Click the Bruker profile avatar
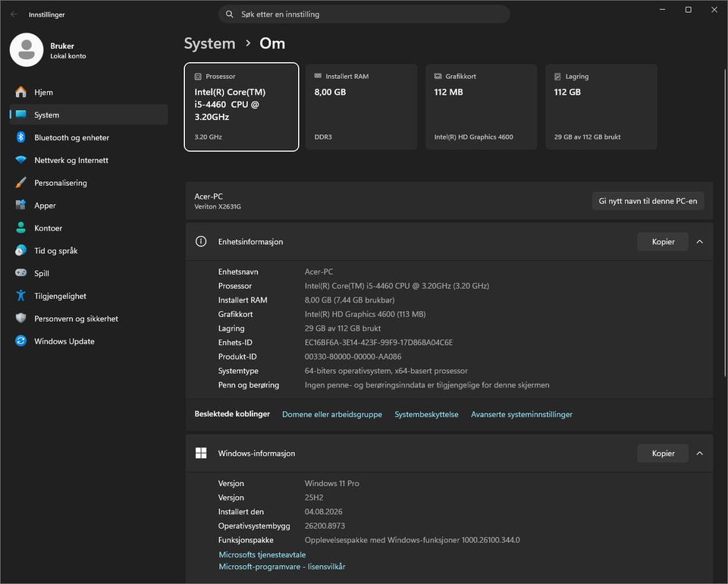 (x=27, y=49)
